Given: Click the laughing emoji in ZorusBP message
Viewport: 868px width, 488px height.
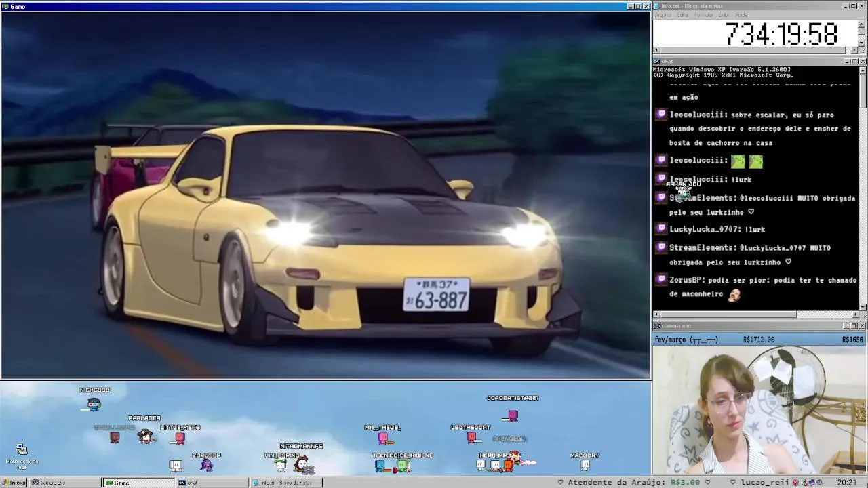Looking at the screenshot, I should point(734,295).
